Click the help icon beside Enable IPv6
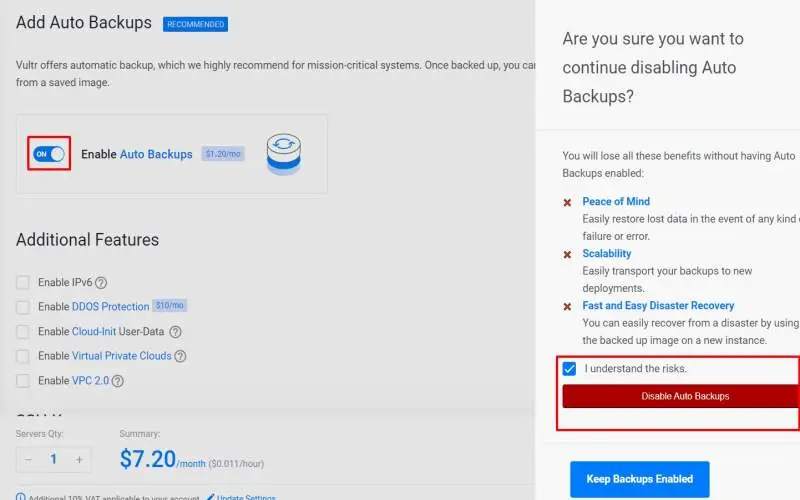The height and width of the screenshot is (500, 800). [101, 283]
